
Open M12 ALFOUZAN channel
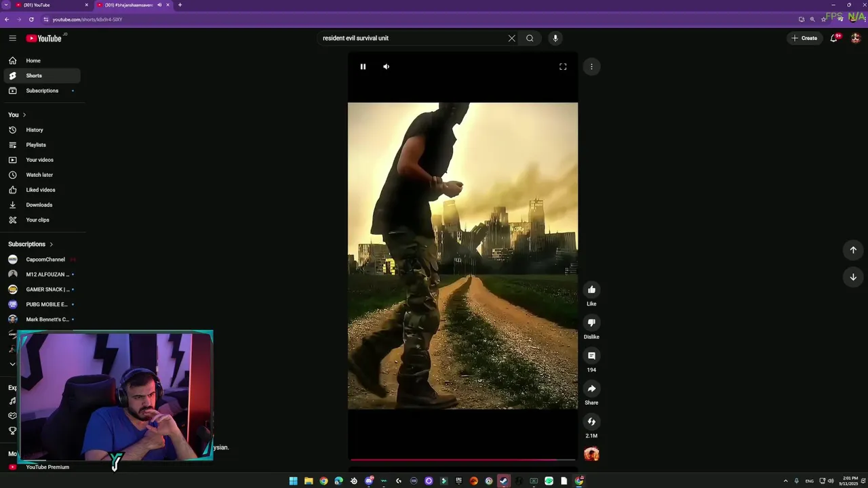point(42,274)
